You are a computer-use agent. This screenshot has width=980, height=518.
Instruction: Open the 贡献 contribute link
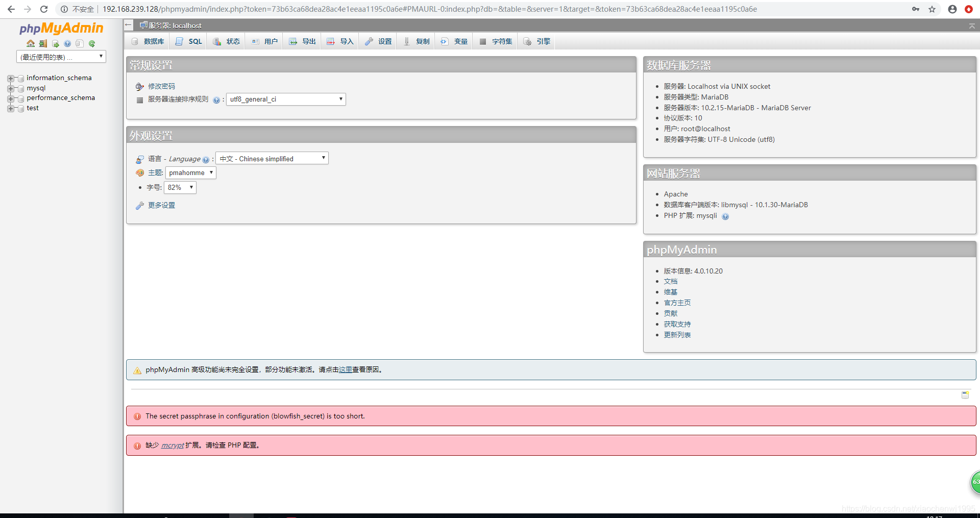click(x=671, y=313)
